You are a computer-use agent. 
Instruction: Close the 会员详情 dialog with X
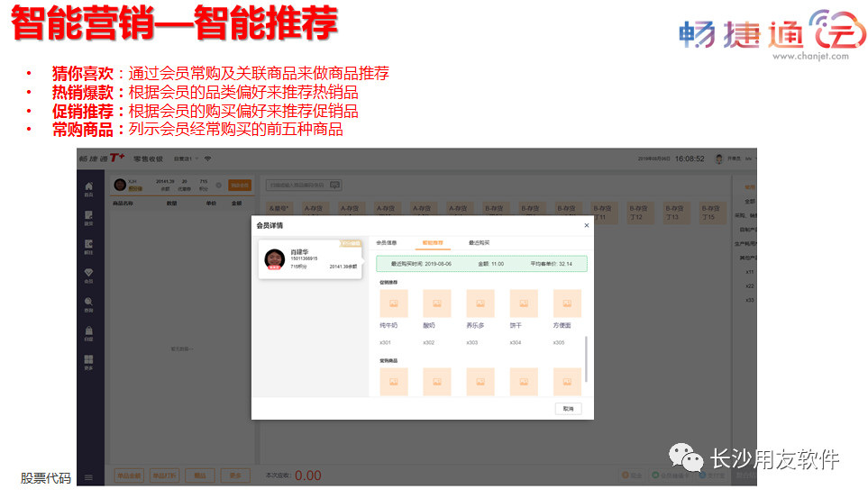coord(586,225)
